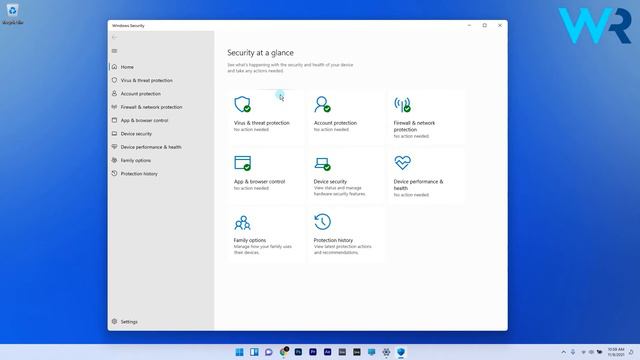The width and height of the screenshot is (640, 360).
Task: Open Family options tile title
Action: (x=249, y=240)
